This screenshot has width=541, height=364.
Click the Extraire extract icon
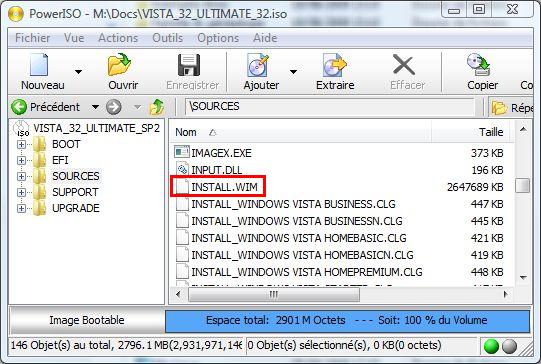click(334, 65)
